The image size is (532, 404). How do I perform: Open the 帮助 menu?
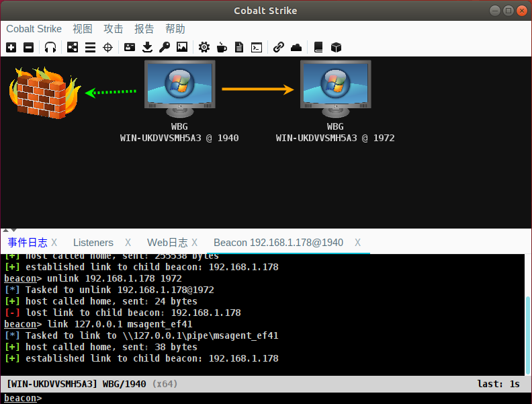point(175,29)
